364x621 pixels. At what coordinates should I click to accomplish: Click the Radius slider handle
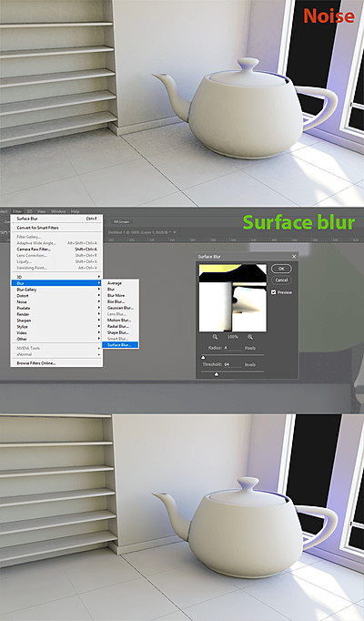coord(203,357)
